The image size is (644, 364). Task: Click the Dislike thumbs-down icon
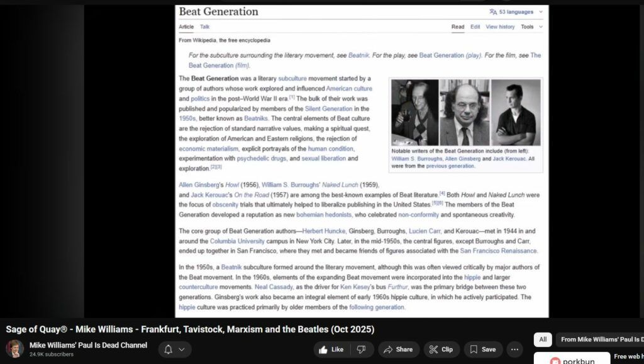tap(360, 350)
